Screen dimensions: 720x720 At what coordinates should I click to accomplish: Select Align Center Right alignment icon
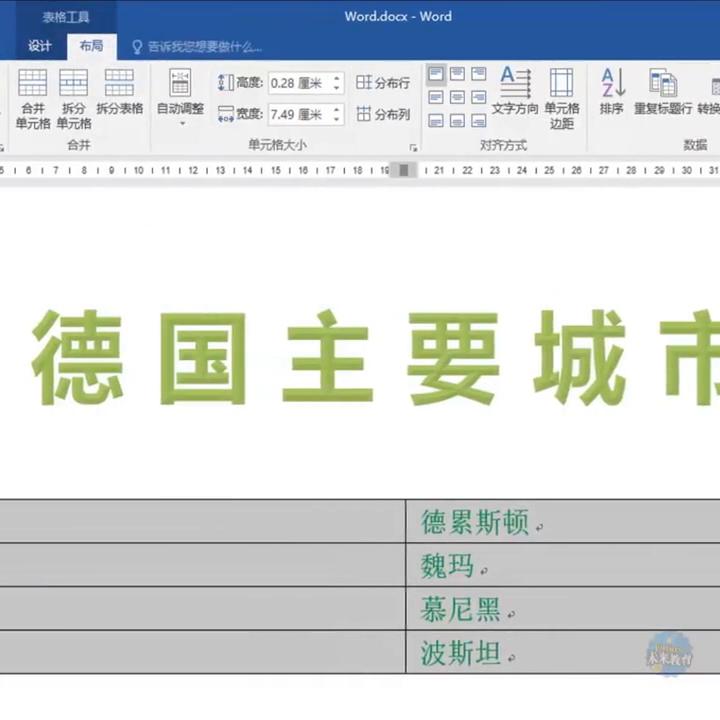click(x=478, y=97)
